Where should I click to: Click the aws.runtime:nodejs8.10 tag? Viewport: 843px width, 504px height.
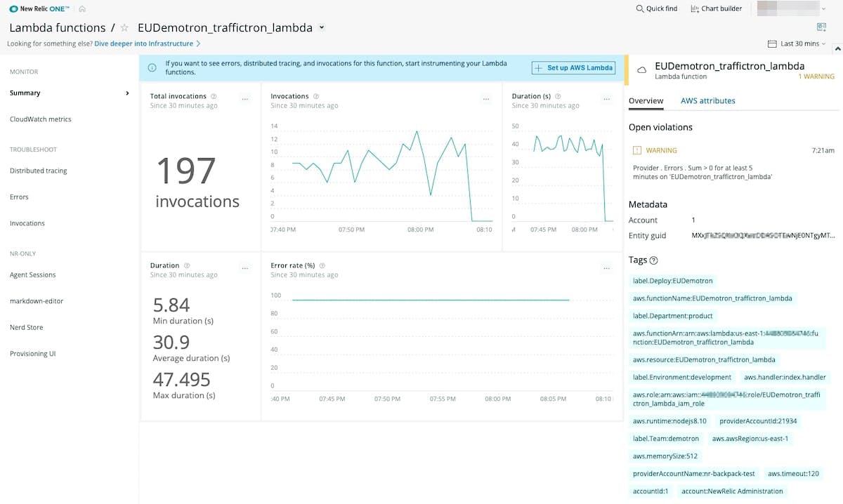(x=669, y=421)
